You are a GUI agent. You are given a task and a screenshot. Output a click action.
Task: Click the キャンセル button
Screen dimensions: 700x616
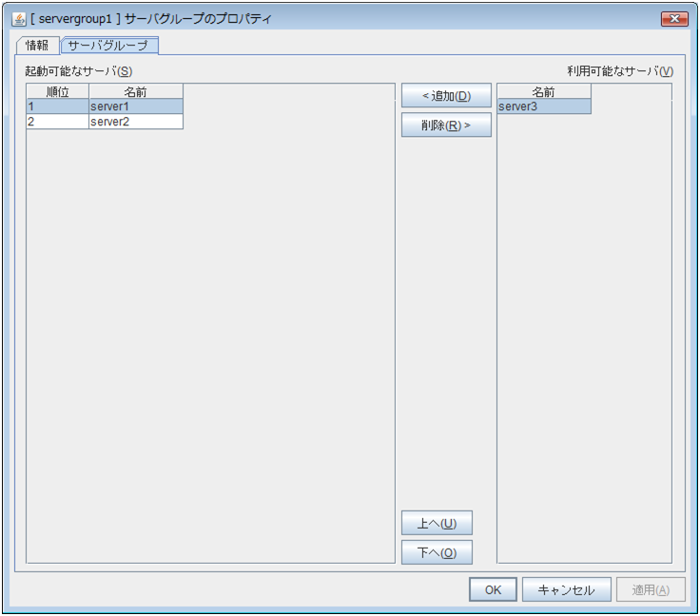tap(566, 589)
